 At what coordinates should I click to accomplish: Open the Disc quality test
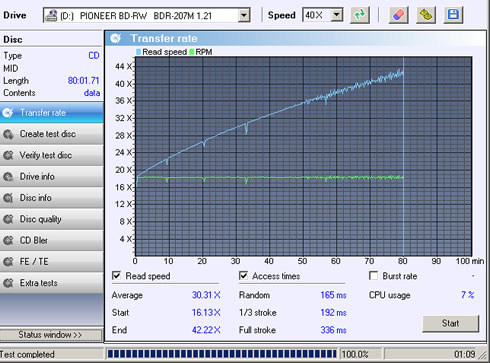(51, 219)
